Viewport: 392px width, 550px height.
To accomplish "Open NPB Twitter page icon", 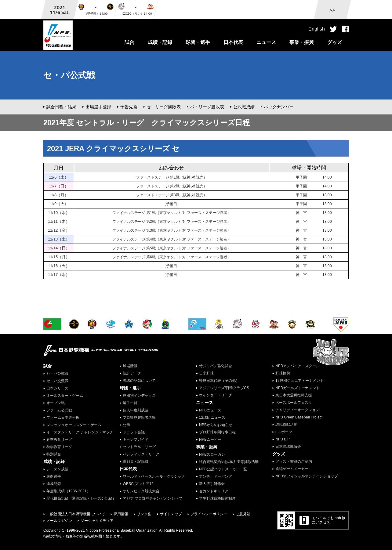I will (333, 29).
